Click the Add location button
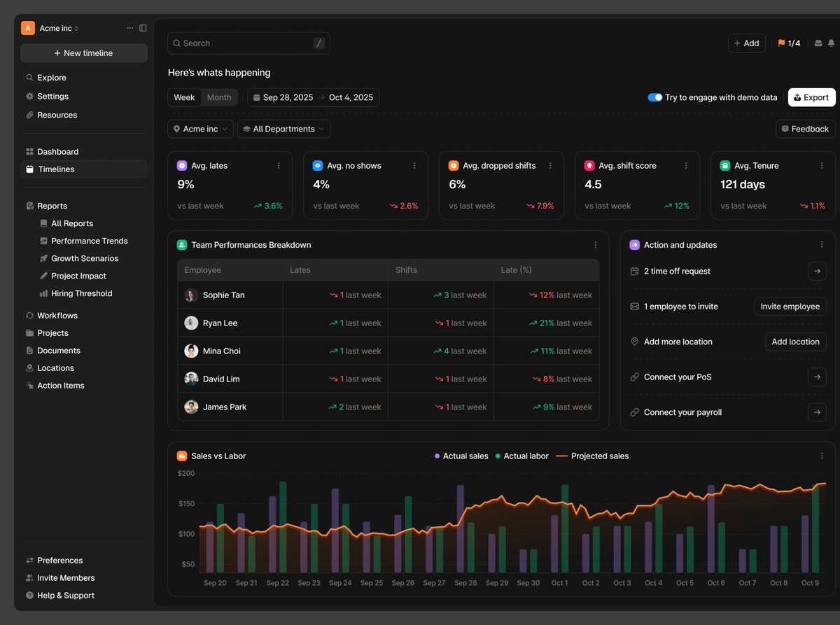Viewport: 840px width, 625px height. coord(796,342)
